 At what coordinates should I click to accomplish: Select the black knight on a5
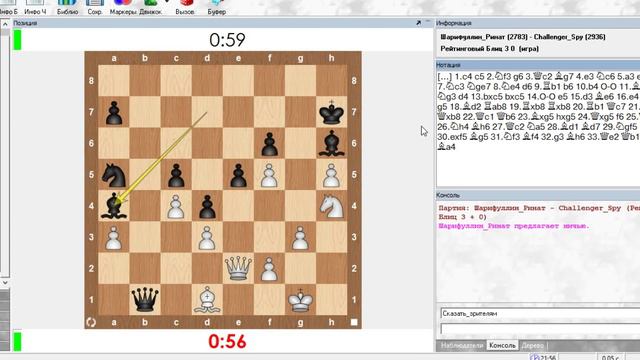coord(114,175)
